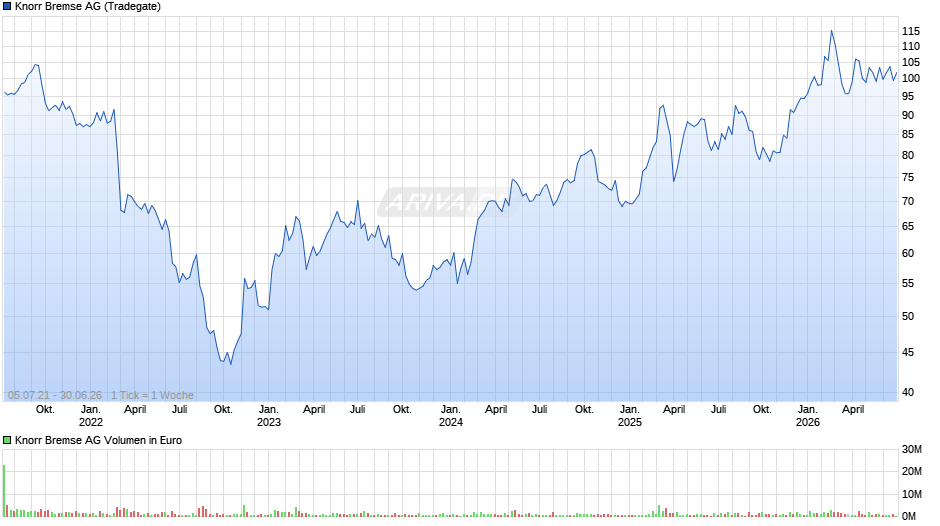The width and height of the screenshot is (940, 526).
Task: Click the green legend square for Volumen in Euro
Action: [7, 440]
